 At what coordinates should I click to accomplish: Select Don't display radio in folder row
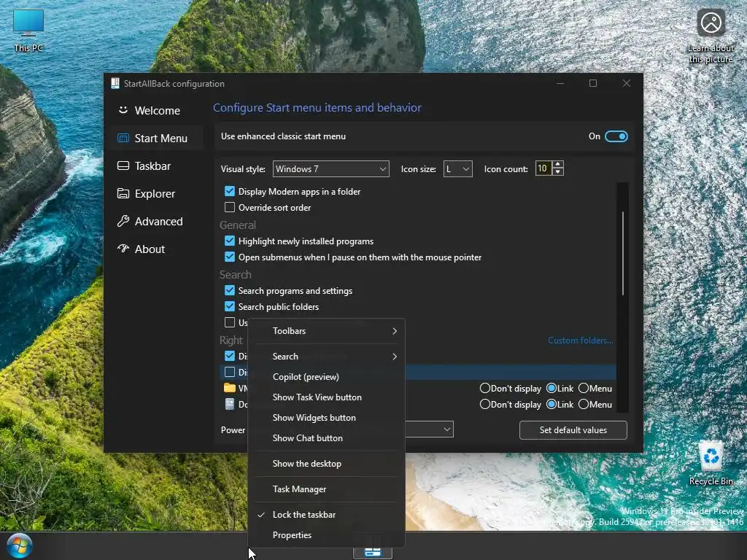[485, 388]
